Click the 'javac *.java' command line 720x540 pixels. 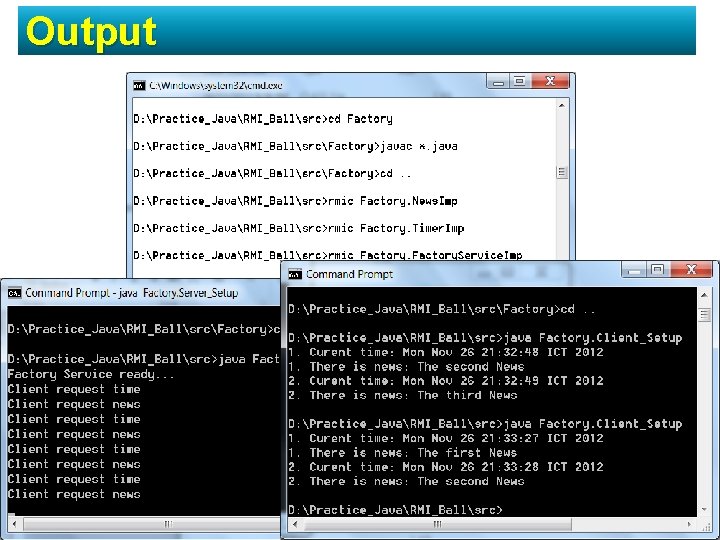295,146
